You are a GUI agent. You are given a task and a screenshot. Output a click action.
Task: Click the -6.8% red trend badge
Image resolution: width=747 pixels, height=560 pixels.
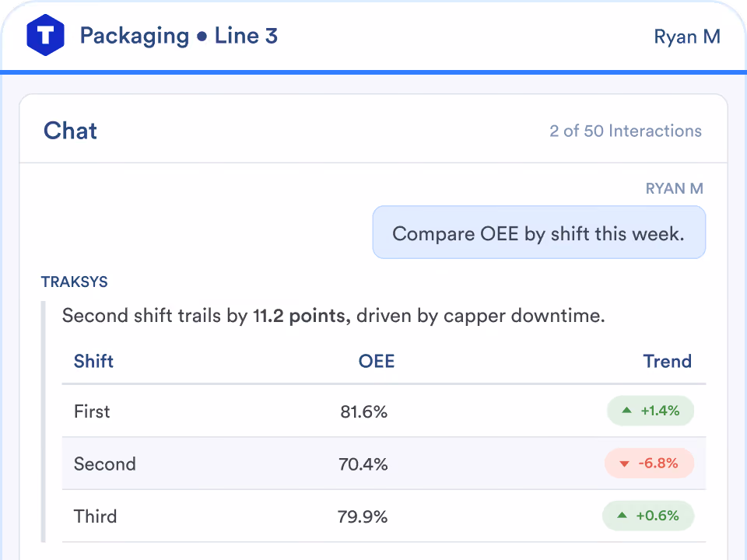click(649, 463)
